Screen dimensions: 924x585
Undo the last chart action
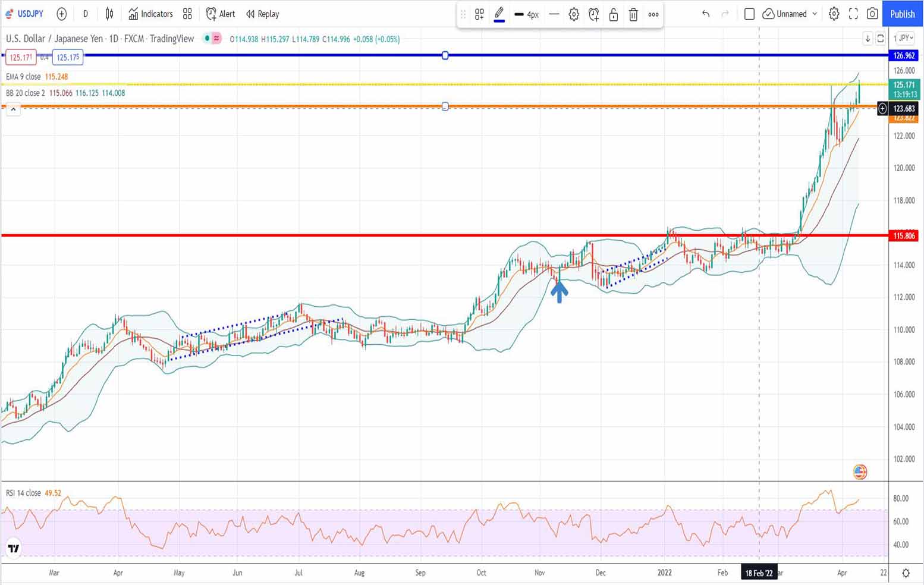tap(706, 14)
